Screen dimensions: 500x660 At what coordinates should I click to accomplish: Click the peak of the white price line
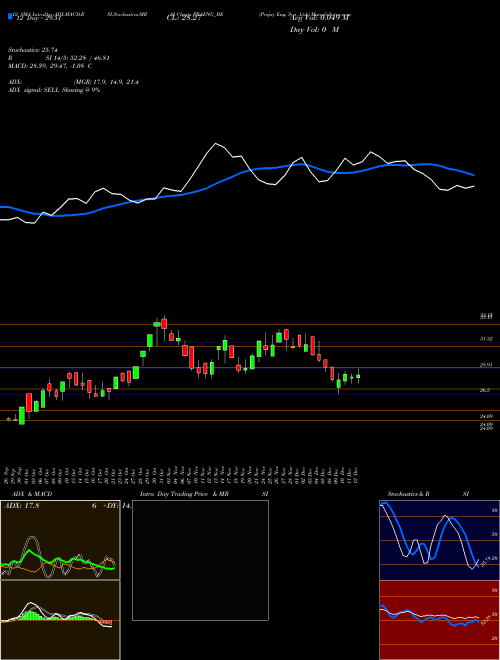click(x=216, y=144)
